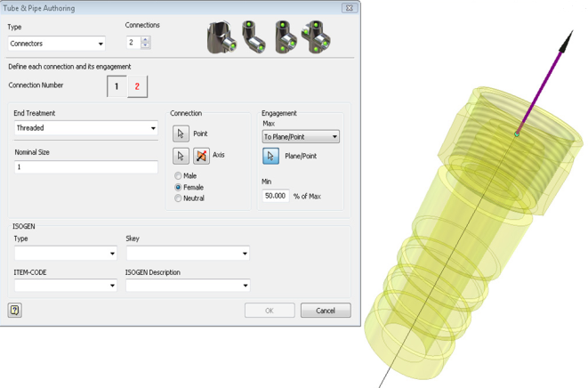The image size is (588, 388).
Task: Close the Tube & Pipe Authoring dialog
Action: click(x=349, y=8)
